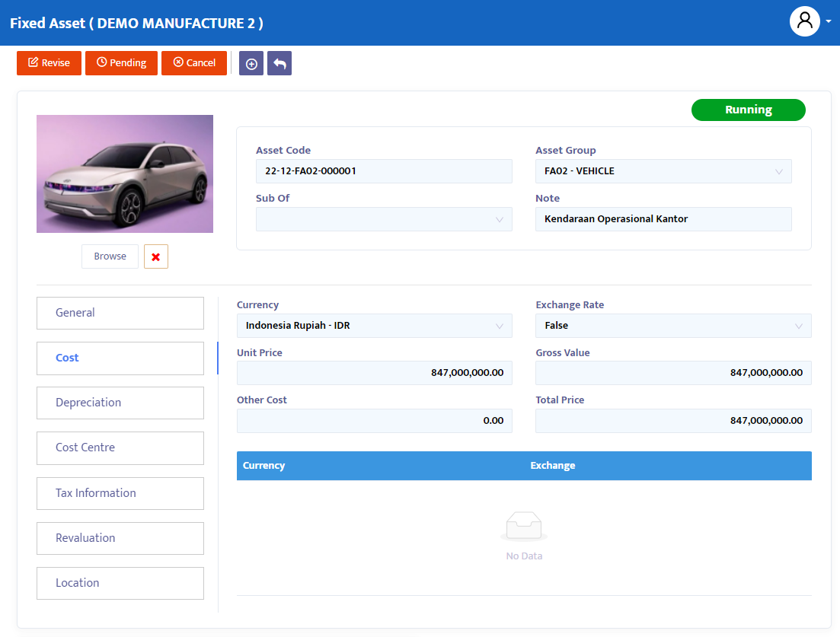Click the Cancel button
Image resolution: width=840 pixels, height=637 pixels.
(x=194, y=63)
